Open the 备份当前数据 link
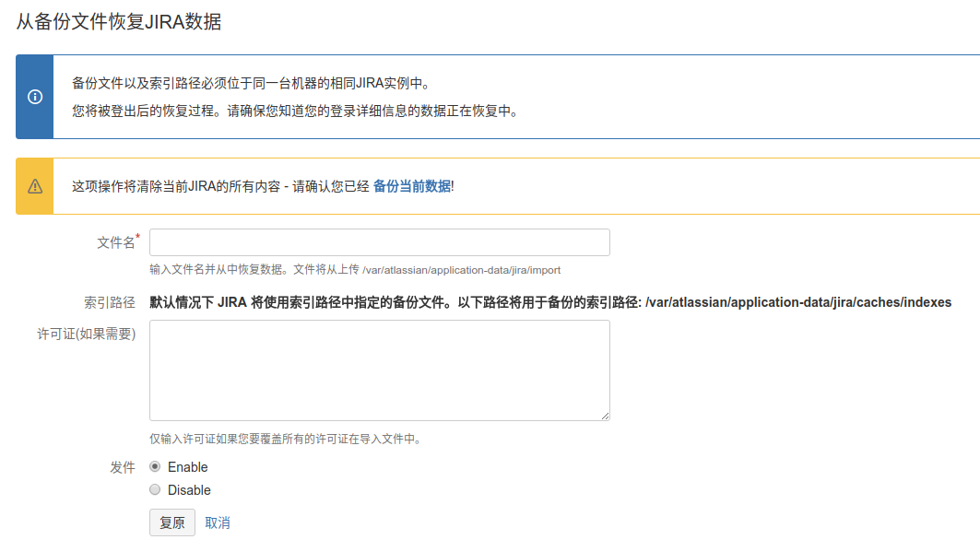This screenshot has height=540, width=980. pos(412,186)
